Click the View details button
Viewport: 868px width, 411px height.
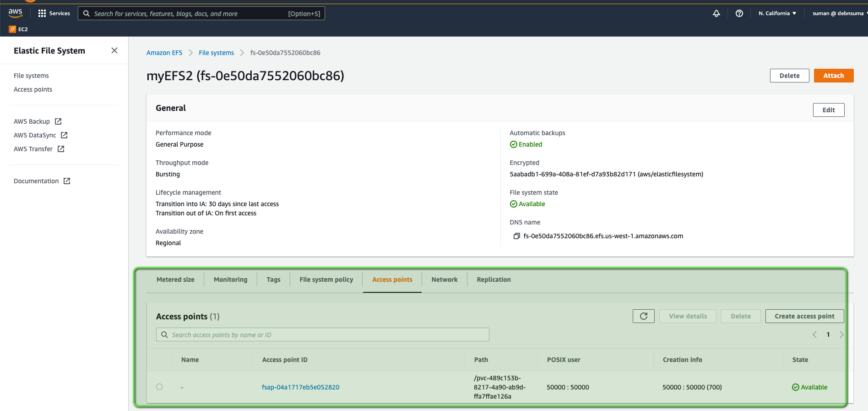[x=688, y=316]
